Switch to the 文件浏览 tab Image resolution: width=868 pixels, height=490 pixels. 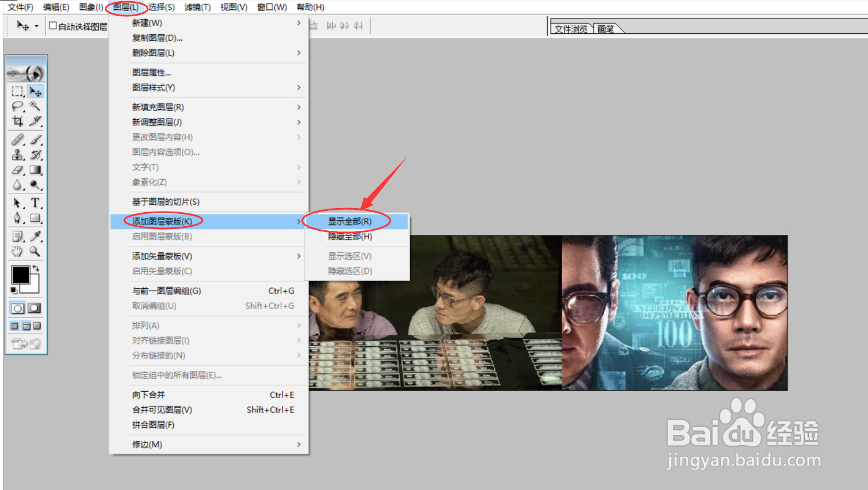point(571,28)
